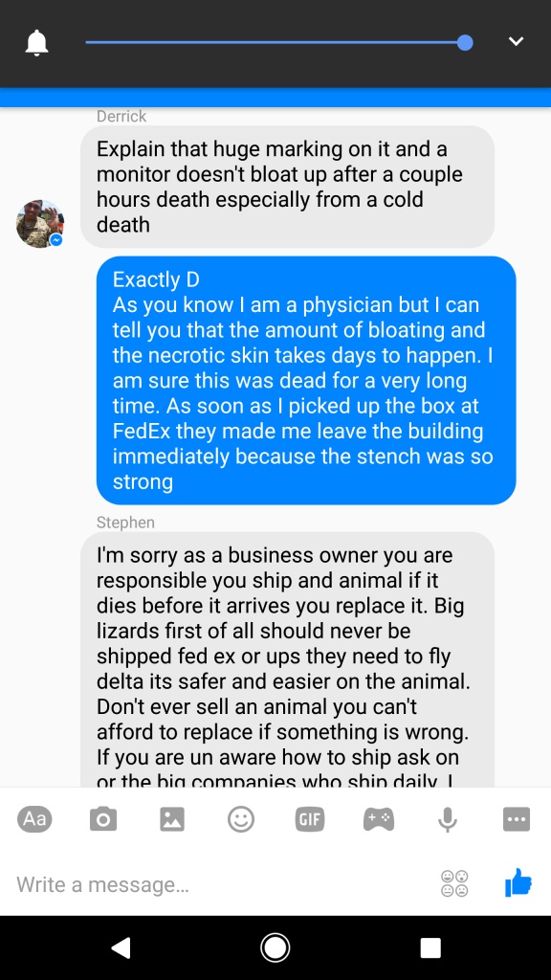Tap Android home circle button
The width and height of the screenshot is (551, 980).
tap(275, 947)
